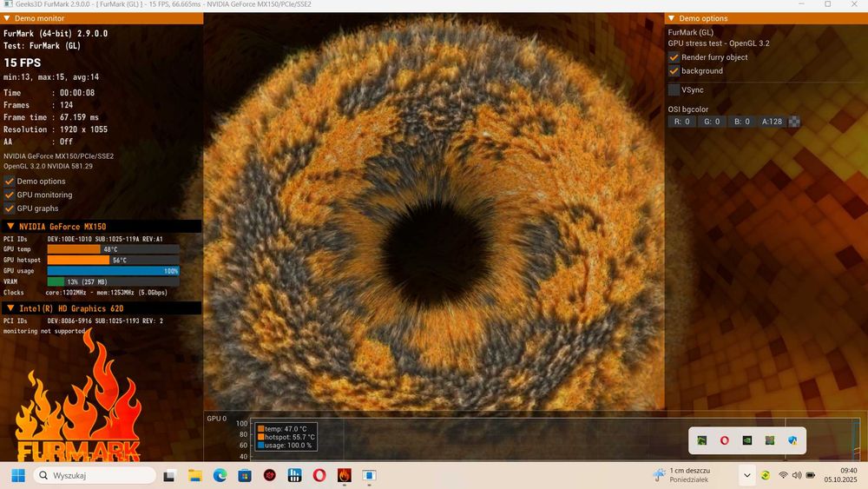This screenshot has height=489, width=868.
Task: Open the first green icon in tray flyout
Action: pyautogui.click(x=702, y=440)
